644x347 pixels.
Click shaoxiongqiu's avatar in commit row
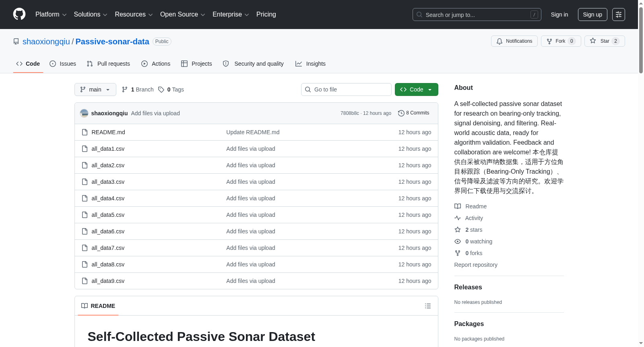[84, 113]
